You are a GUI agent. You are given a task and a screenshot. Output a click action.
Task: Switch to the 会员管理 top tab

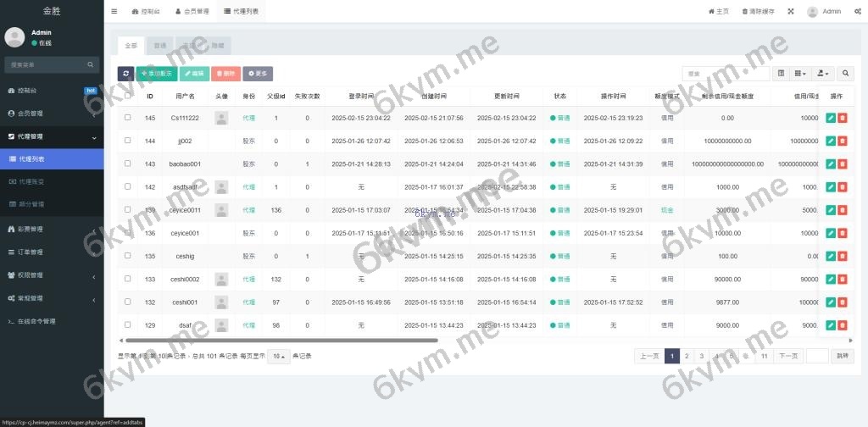click(192, 11)
